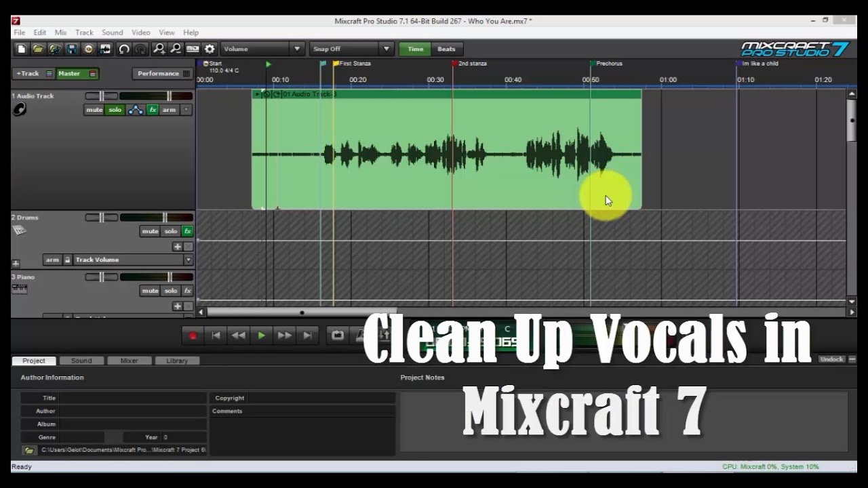The width and height of the screenshot is (868, 488).
Task: Switch to the Library tab
Action: pos(177,361)
